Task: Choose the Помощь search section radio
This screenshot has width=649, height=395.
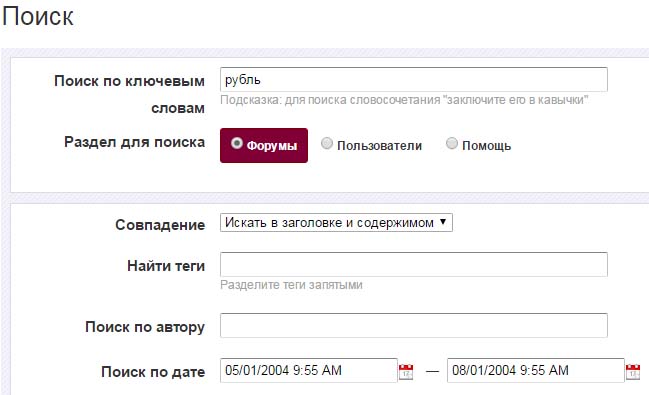Action: point(452,144)
